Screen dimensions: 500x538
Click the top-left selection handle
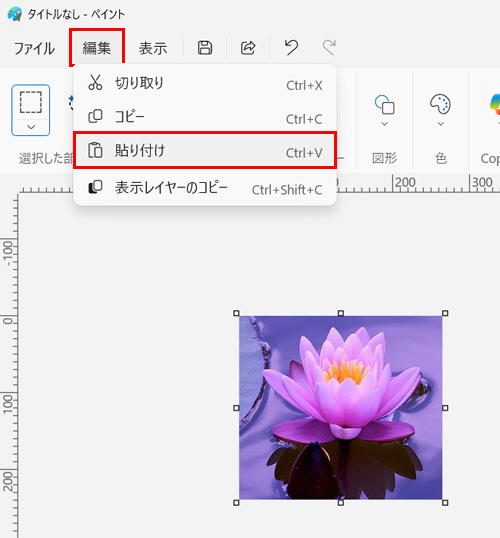point(236,313)
